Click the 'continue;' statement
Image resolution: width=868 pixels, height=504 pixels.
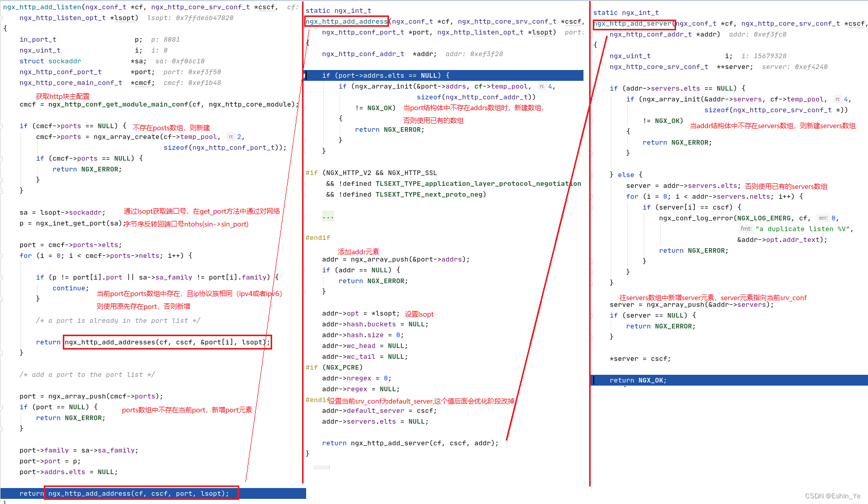click(70, 288)
